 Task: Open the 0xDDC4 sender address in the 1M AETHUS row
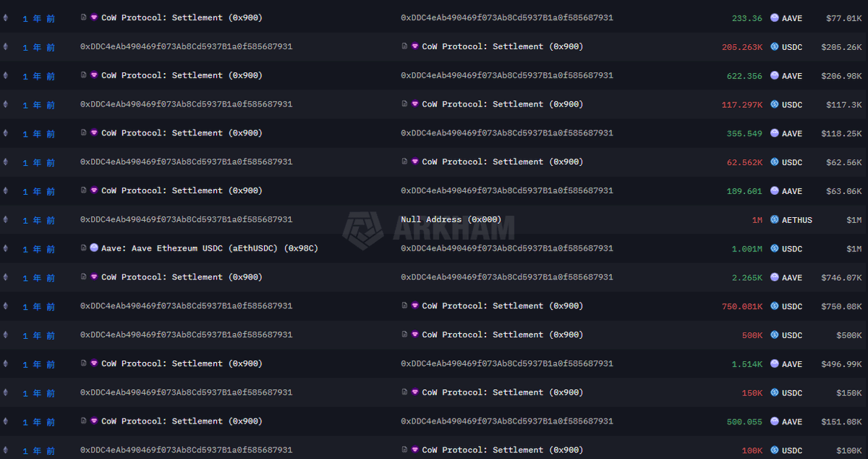187,219
